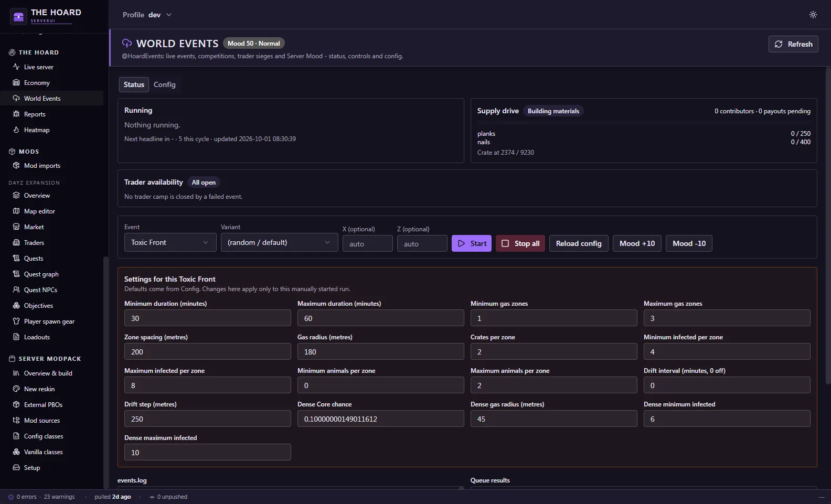Screen dimensions: 831x504
Task: Open the Variant random/default dropdown
Action: (x=279, y=242)
